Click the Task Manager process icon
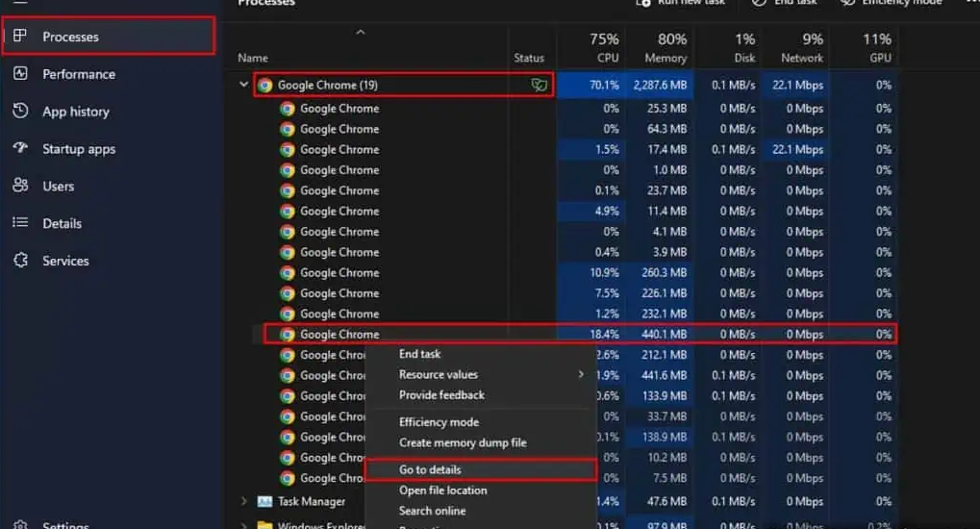Image resolution: width=980 pixels, height=529 pixels. click(x=265, y=501)
